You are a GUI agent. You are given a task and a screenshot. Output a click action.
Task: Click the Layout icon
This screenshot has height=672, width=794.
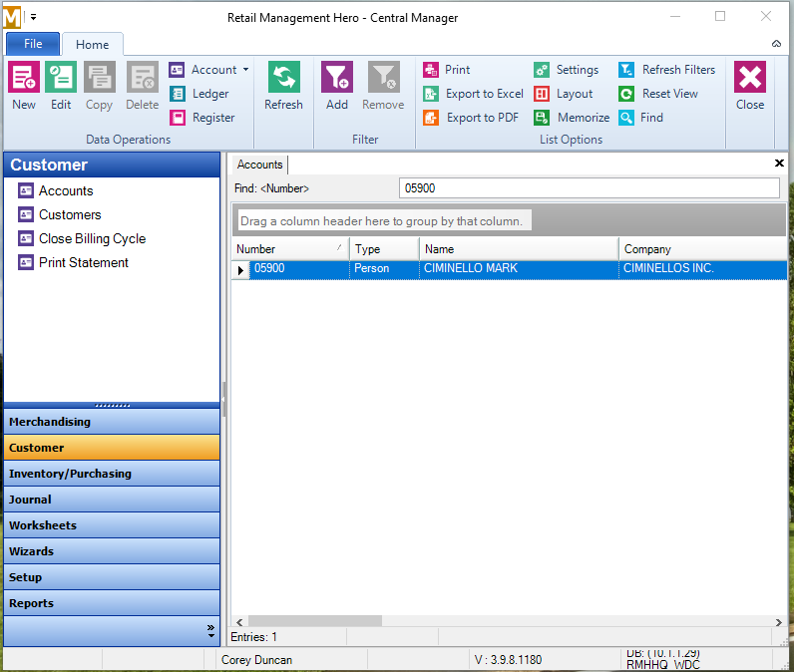tap(542, 94)
